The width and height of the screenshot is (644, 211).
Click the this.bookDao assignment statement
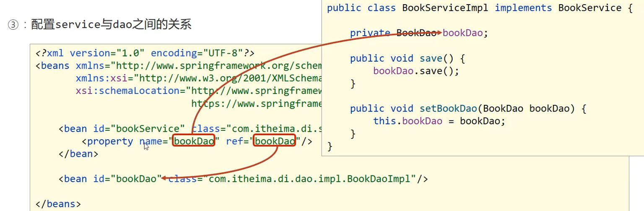[439, 121]
